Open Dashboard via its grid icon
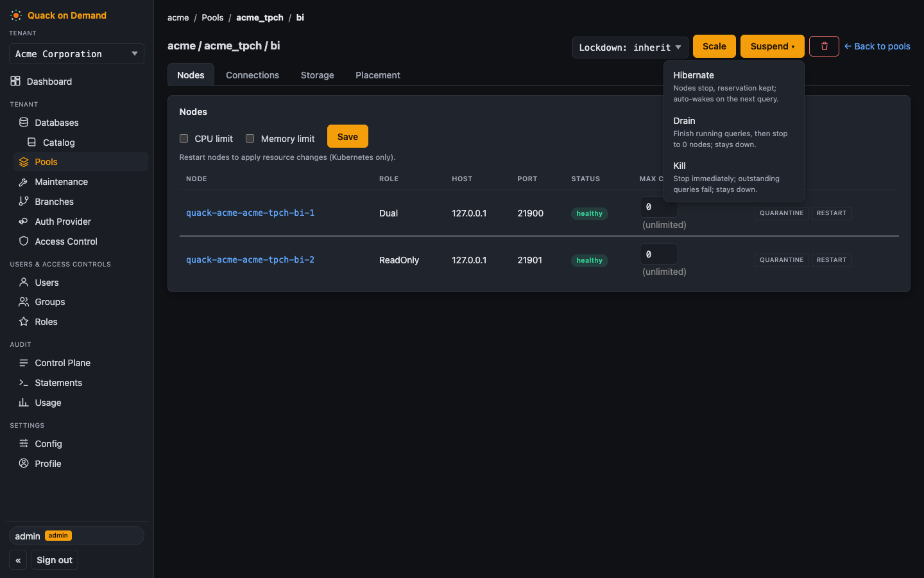 (15, 81)
